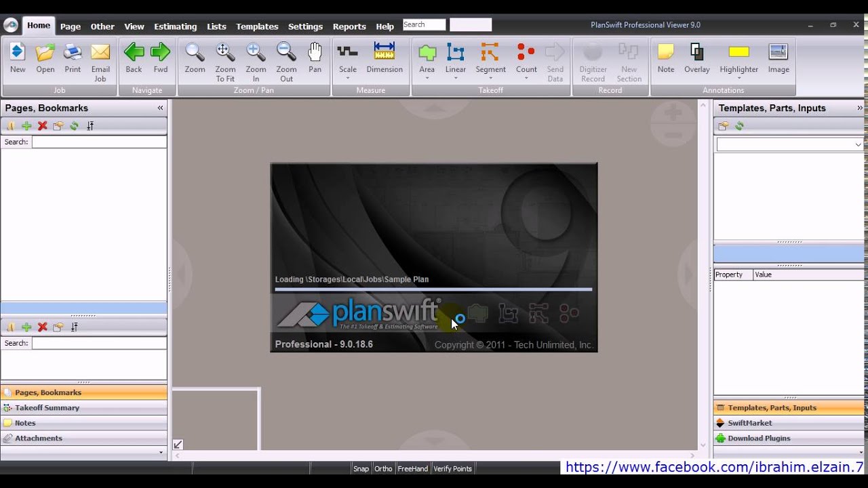Image resolution: width=868 pixels, height=488 pixels.
Task: Collapse the Pages, Bookmarks panel
Action: coord(161,108)
